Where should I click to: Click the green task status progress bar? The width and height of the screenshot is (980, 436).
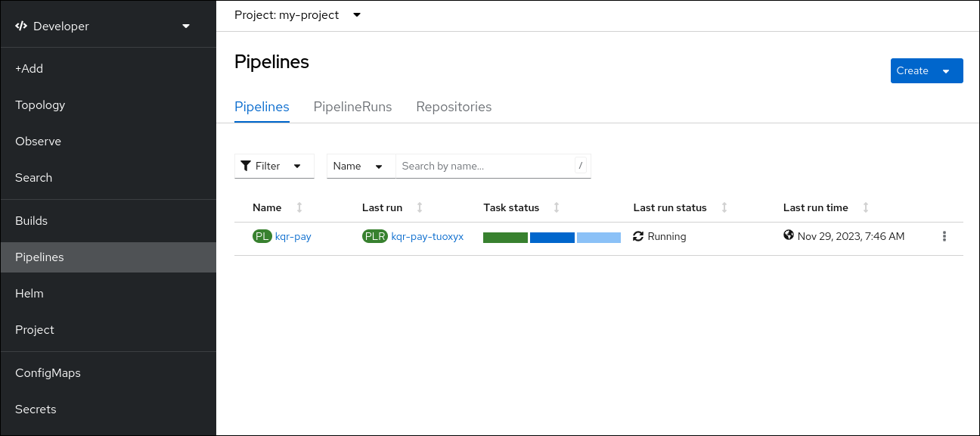click(x=504, y=236)
